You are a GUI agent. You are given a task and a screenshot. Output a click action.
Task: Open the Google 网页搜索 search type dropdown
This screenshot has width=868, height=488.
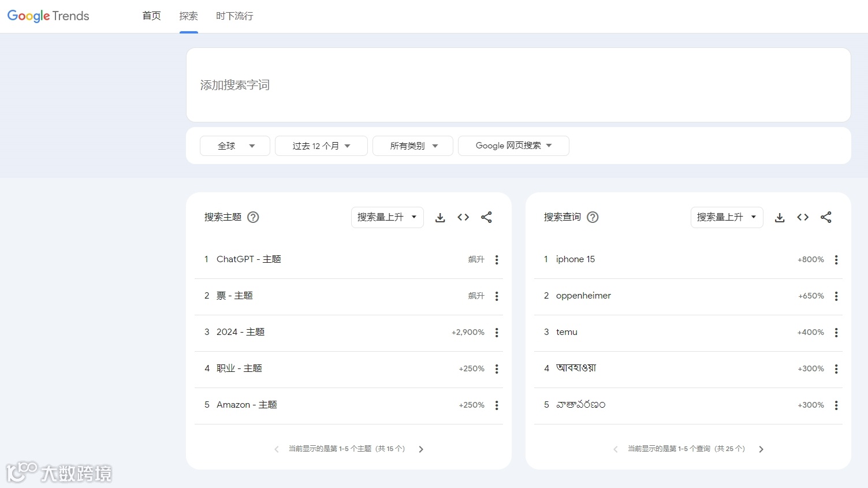coord(513,146)
